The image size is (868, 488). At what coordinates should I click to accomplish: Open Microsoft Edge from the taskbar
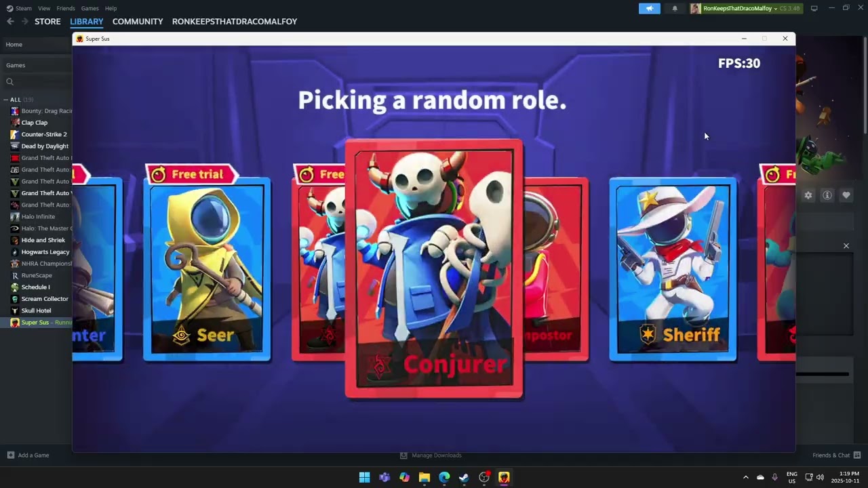(444, 477)
